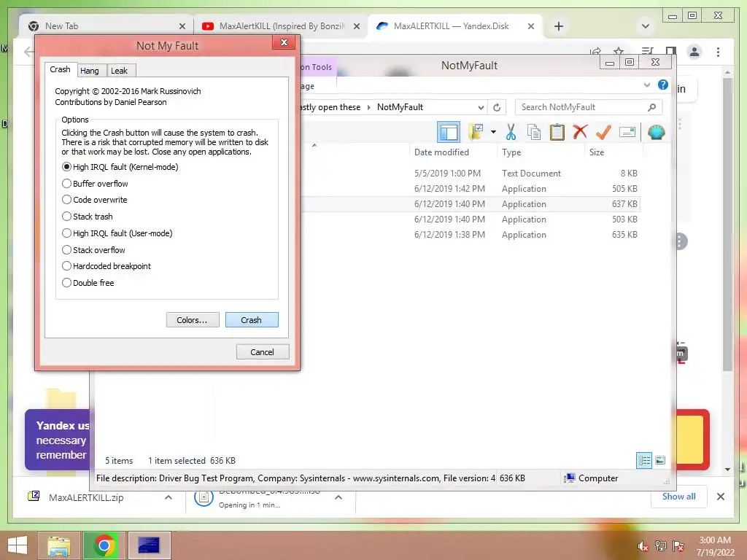Select the 505 KB Application row
747x560 pixels.
(472, 189)
